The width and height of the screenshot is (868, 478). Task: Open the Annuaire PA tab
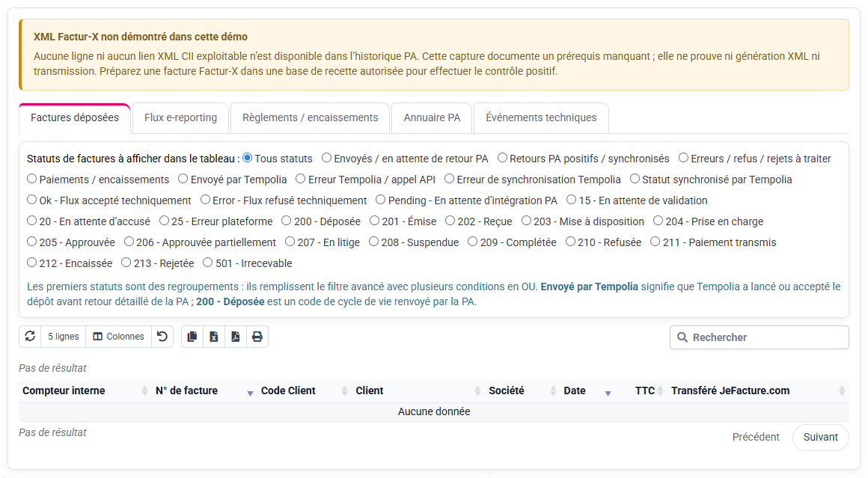click(x=432, y=118)
